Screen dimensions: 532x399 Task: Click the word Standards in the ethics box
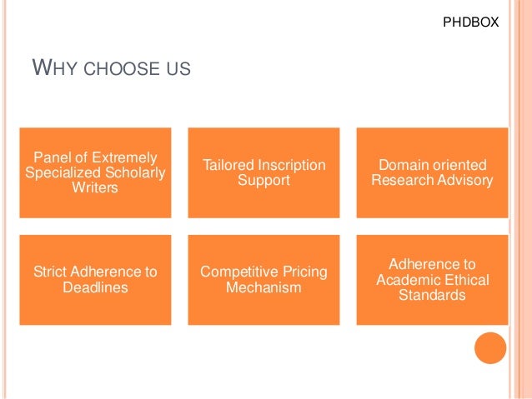432,295
